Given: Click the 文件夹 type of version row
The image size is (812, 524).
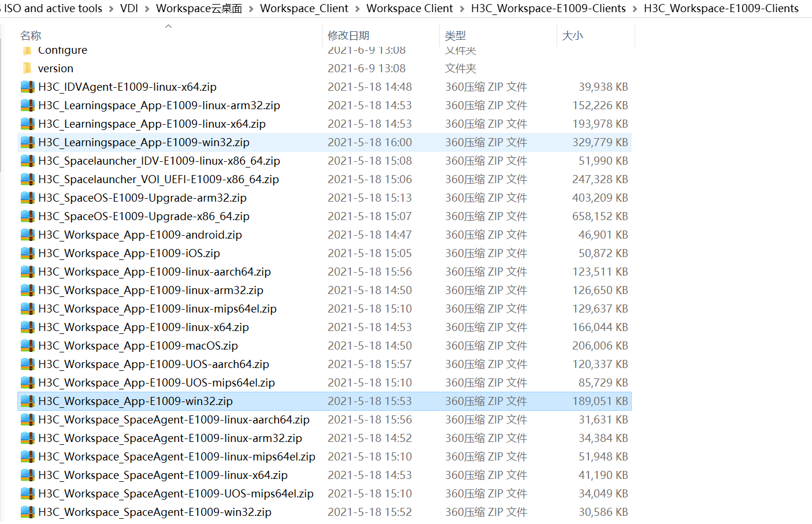Looking at the screenshot, I should tap(461, 68).
